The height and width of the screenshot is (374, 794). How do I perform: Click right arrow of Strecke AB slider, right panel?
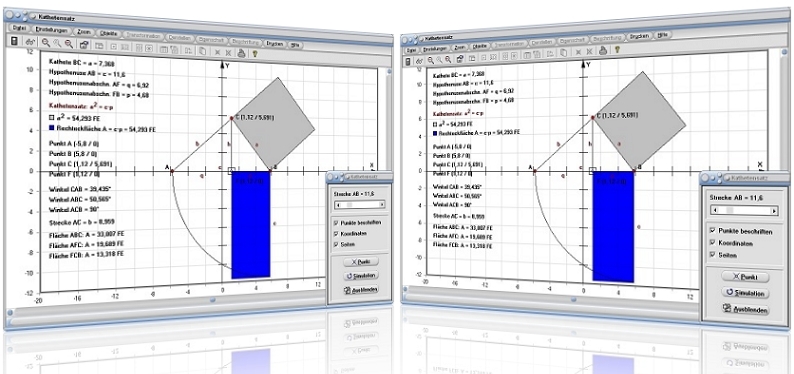[x=774, y=211]
